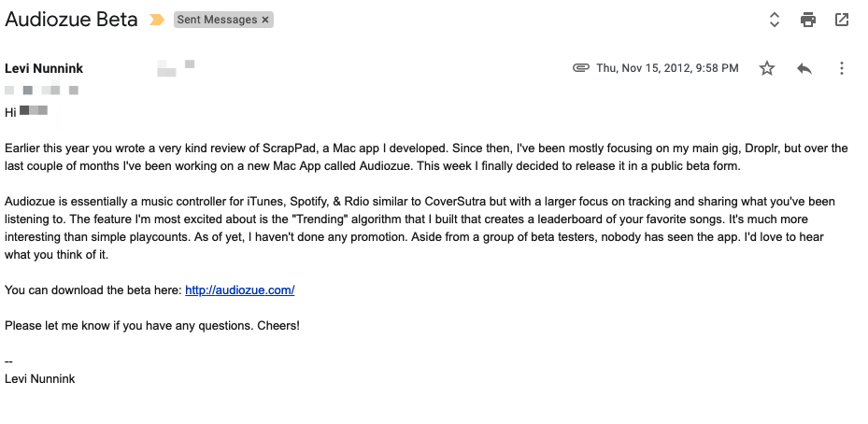Open the three-dot More options menu
The image size is (868, 424).
(x=842, y=68)
